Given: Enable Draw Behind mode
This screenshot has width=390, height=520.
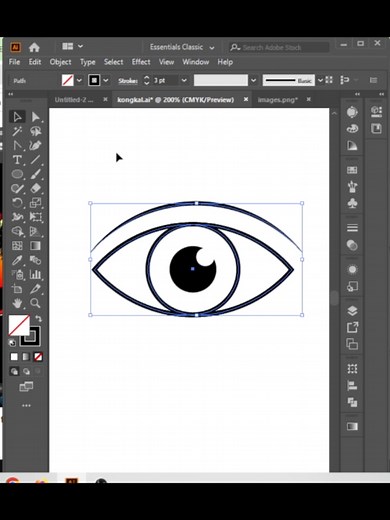Looking at the screenshot, I should [26, 371].
